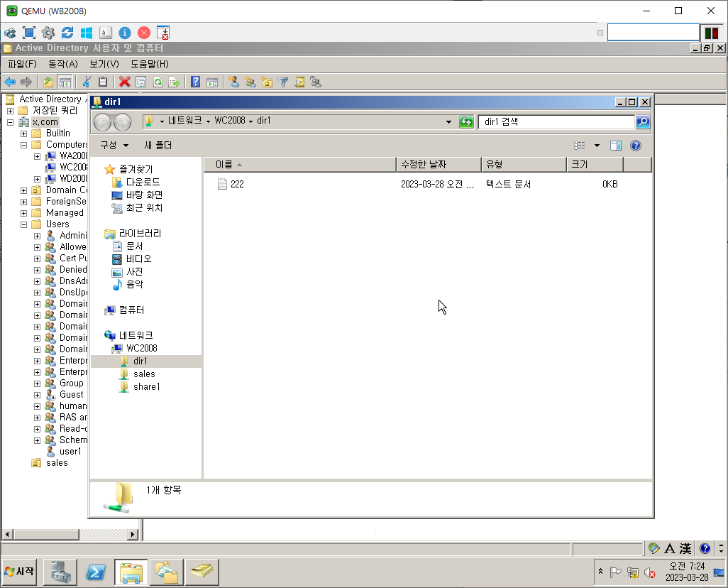The height and width of the screenshot is (588, 728).
Task: Open the 파일(F) menu
Action: coord(22,64)
